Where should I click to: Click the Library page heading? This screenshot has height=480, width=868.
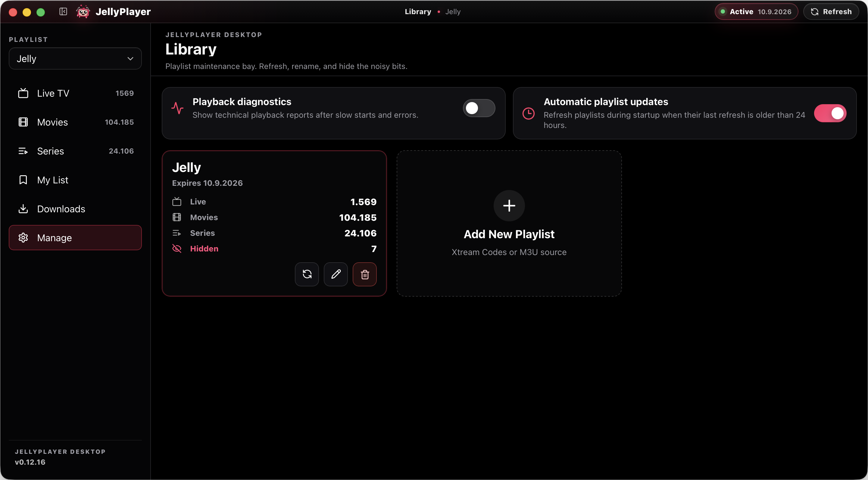pyautogui.click(x=191, y=49)
